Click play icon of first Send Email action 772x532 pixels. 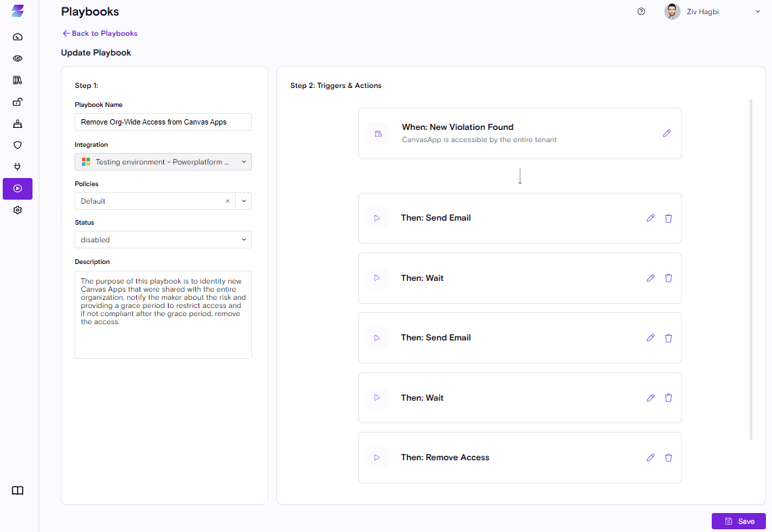pos(377,218)
